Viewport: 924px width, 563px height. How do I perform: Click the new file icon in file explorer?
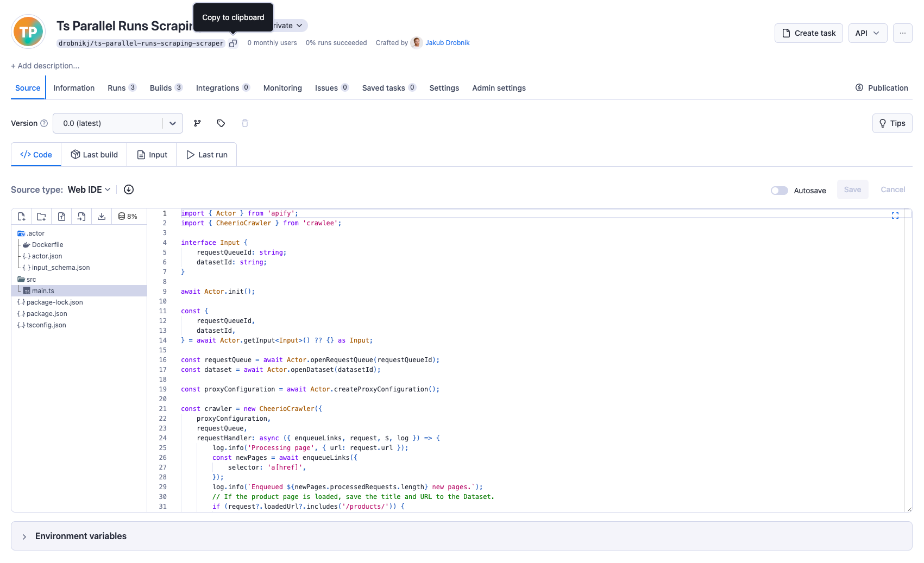pos(21,216)
